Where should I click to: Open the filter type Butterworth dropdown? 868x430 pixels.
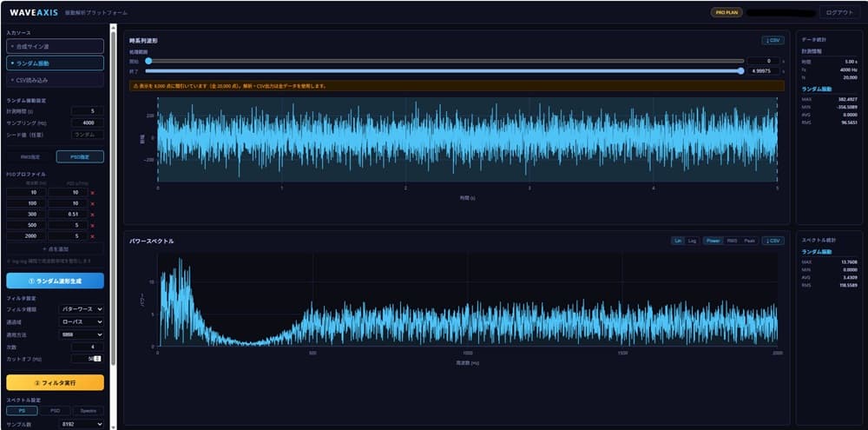(x=82, y=308)
